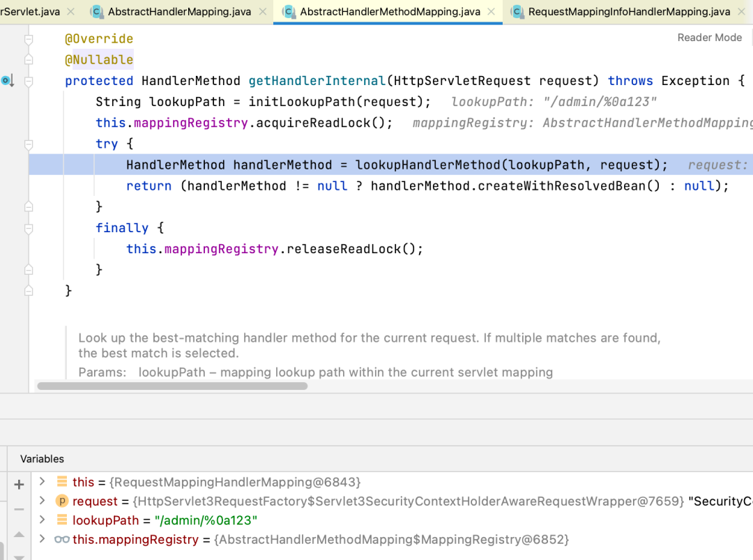The width and height of the screenshot is (753, 560).
Task: Collapse the getHandlerInternal method fold marker
Action: click(x=29, y=82)
